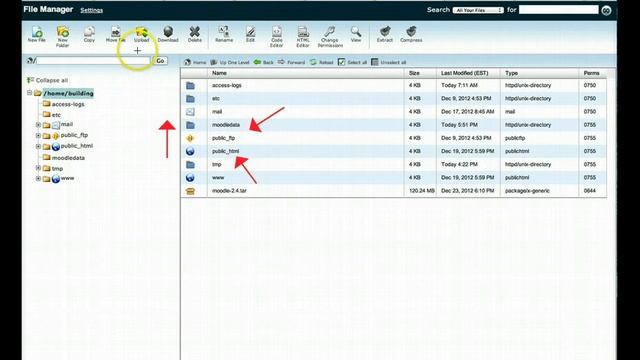
Task: Expand the mail tree node
Action: [38, 124]
